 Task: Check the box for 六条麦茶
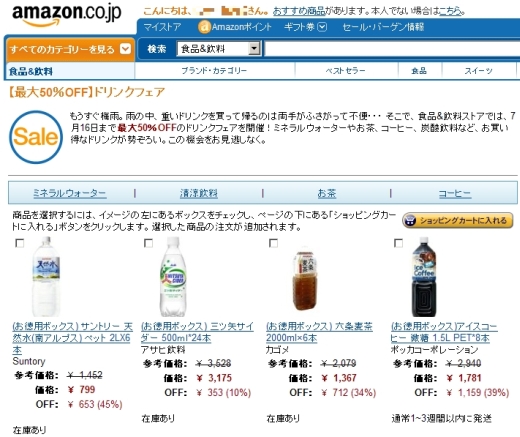[x=273, y=243]
